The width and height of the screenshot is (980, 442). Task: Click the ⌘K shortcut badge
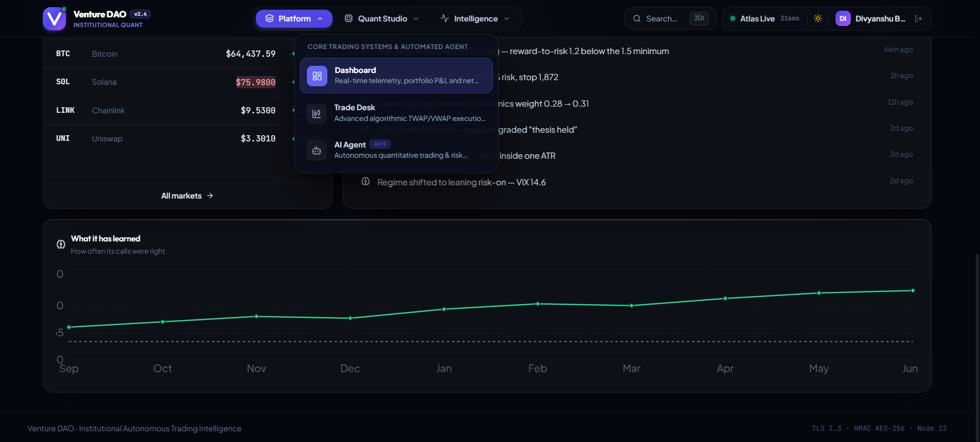[699, 18]
